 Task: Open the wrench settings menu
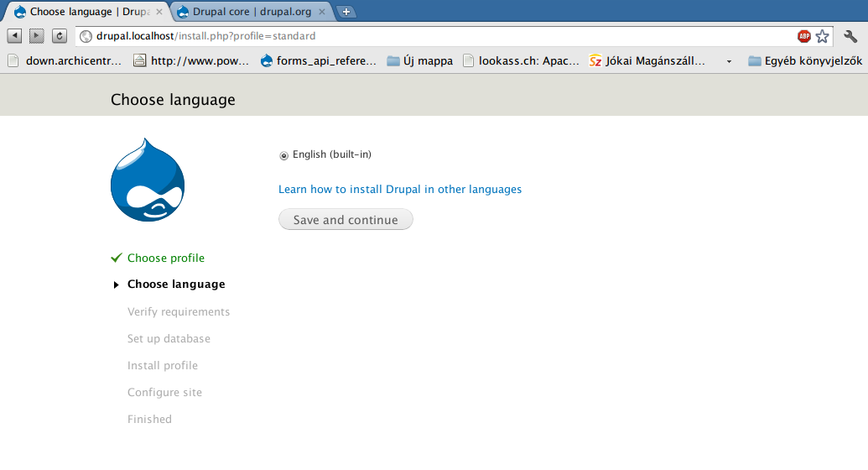tap(850, 37)
